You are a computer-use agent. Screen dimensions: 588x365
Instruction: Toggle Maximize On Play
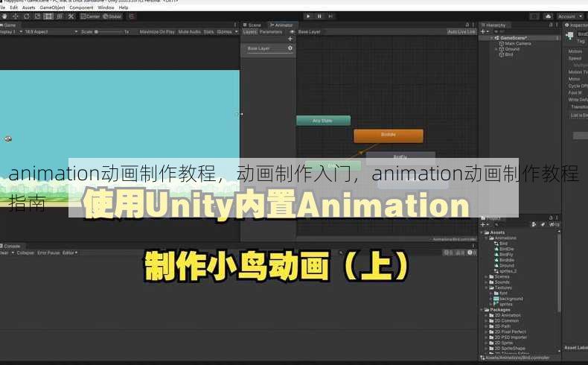157,32
